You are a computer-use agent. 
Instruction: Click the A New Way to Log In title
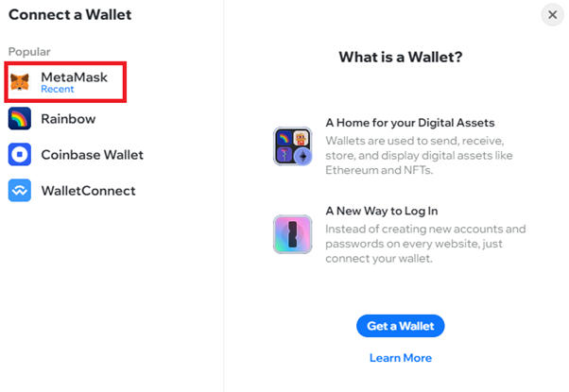pos(382,211)
